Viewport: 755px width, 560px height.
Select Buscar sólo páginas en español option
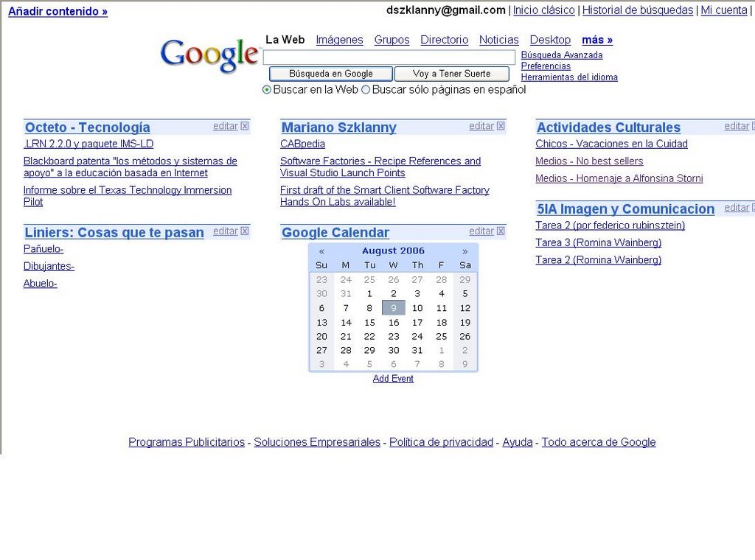click(366, 90)
